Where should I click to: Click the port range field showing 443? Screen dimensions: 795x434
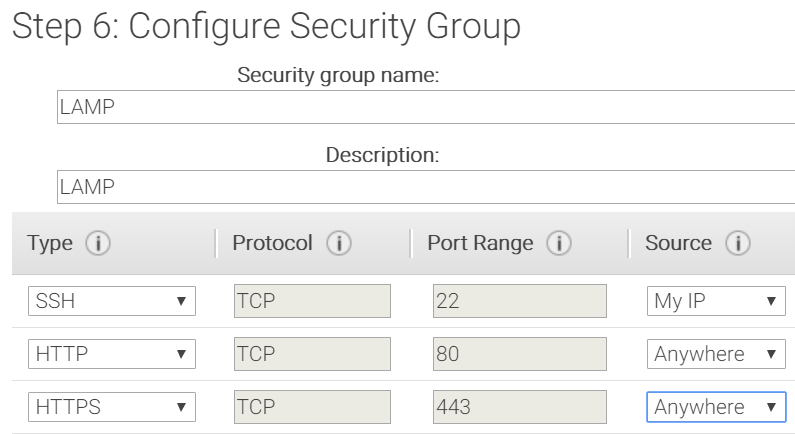519,407
